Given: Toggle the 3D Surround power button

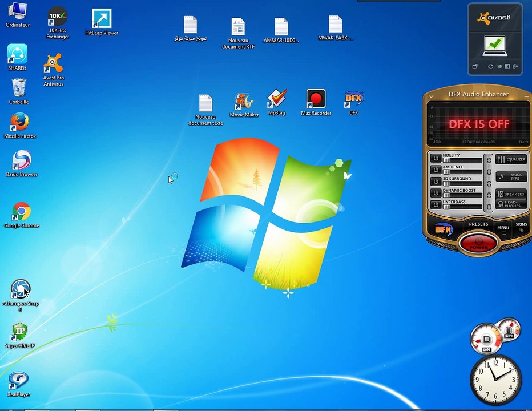Looking at the screenshot, I should 436,181.
